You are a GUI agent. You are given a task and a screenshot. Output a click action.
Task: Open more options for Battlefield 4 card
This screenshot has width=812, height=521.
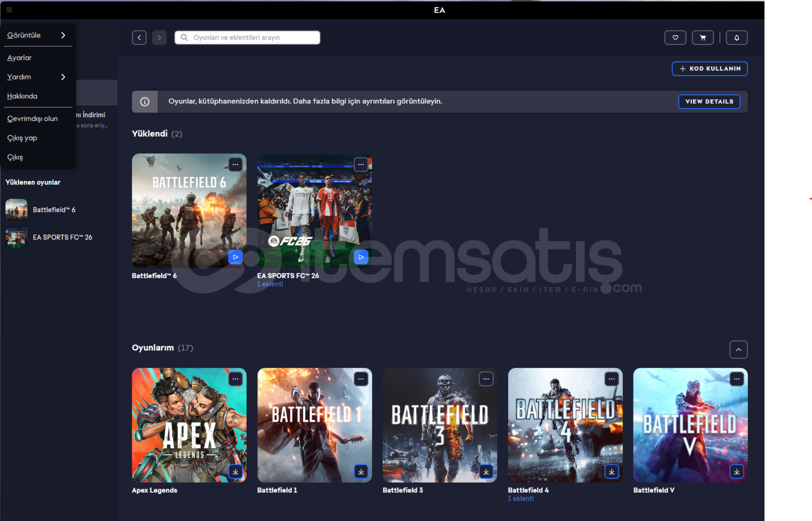coord(612,379)
